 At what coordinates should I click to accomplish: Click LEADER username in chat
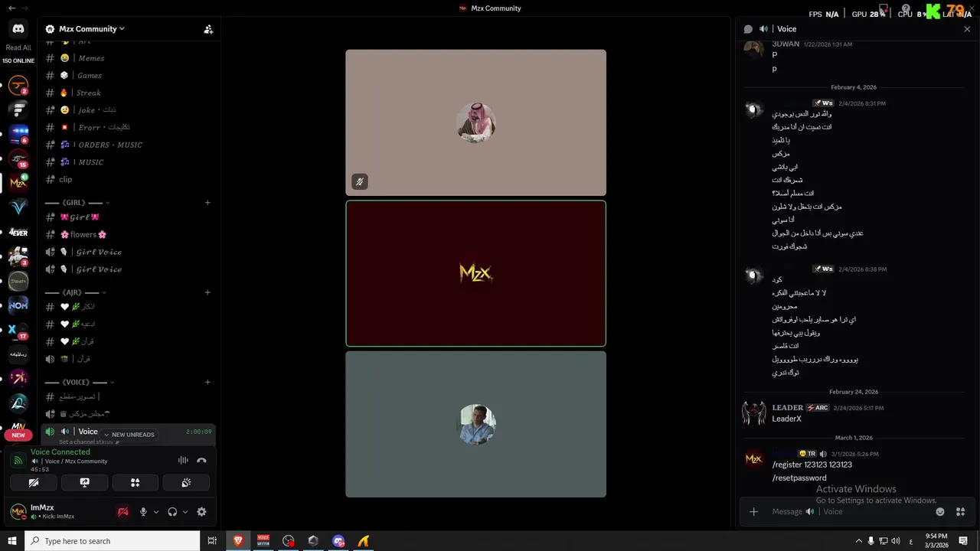pyautogui.click(x=788, y=408)
